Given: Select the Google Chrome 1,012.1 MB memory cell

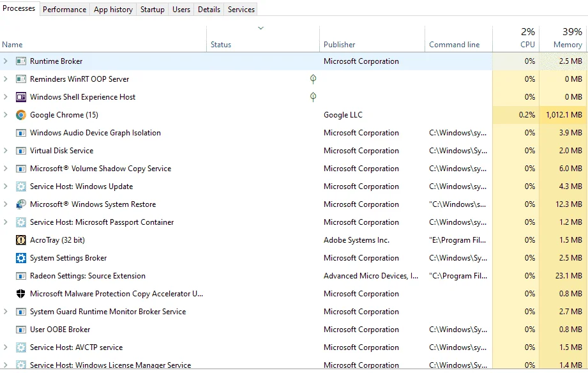Looking at the screenshot, I should [563, 115].
